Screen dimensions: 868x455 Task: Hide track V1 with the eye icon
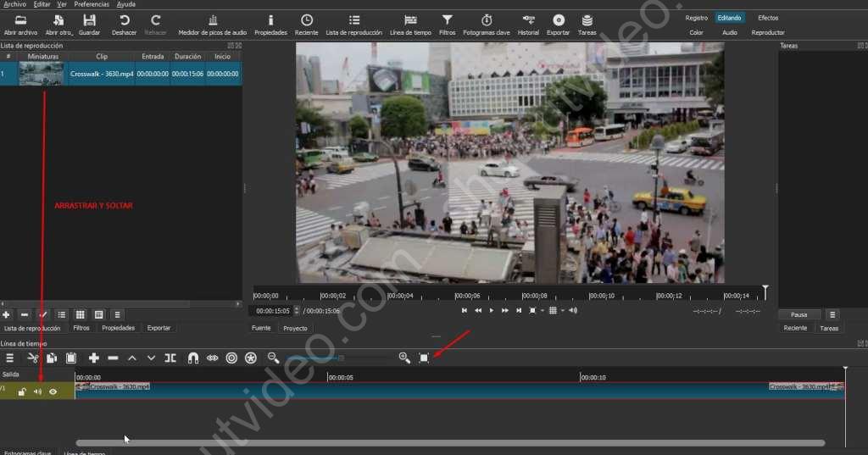tap(53, 392)
